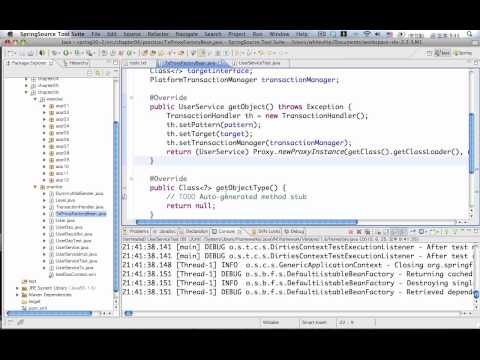Click the green Run button in toolbar
This screenshot has height=360, width=480.
[66, 53]
